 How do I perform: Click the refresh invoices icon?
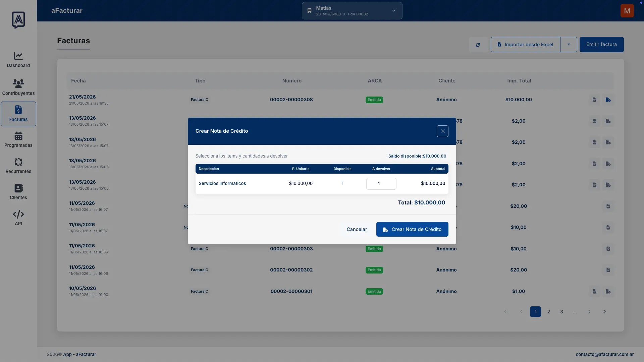(x=478, y=45)
